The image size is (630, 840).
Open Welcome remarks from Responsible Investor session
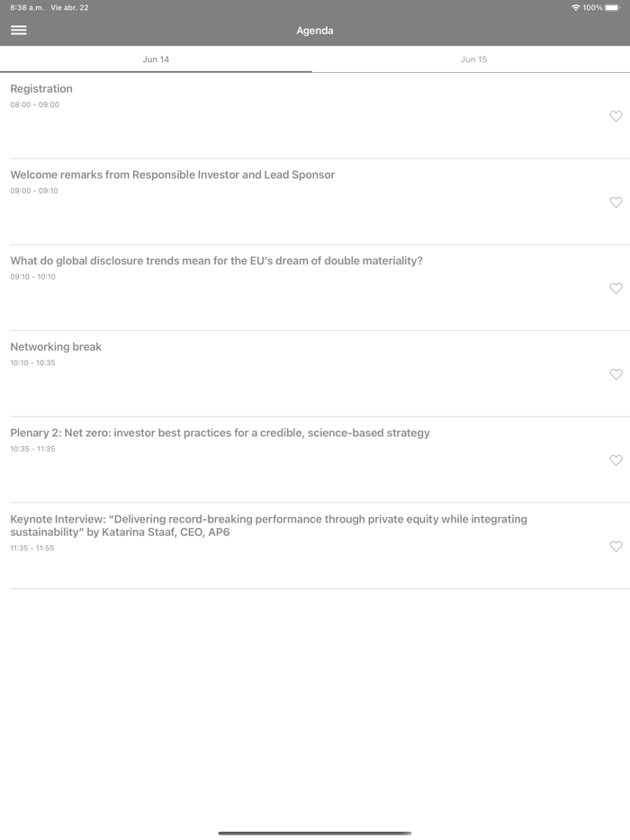coord(172,174)
